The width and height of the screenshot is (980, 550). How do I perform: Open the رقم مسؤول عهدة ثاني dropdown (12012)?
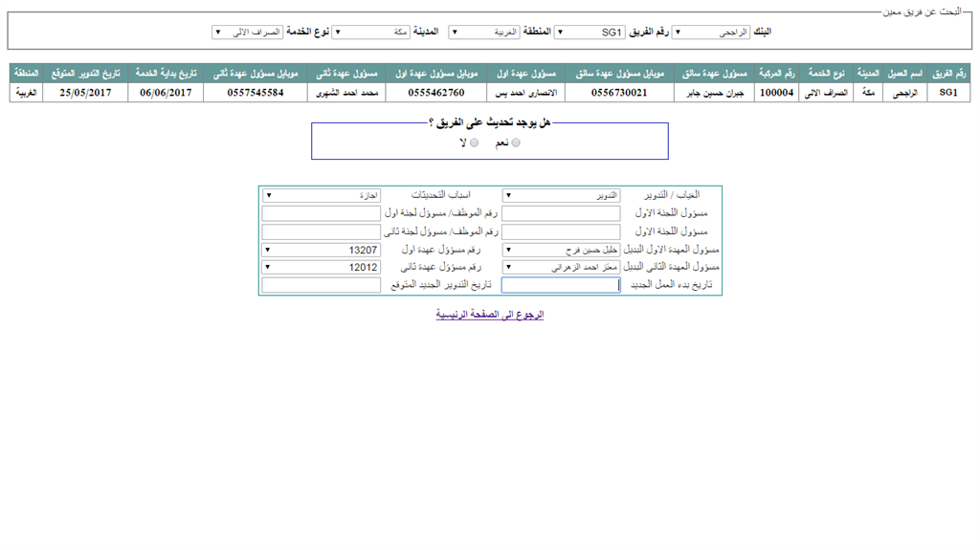pyautogui.click(x=322, y=268)
